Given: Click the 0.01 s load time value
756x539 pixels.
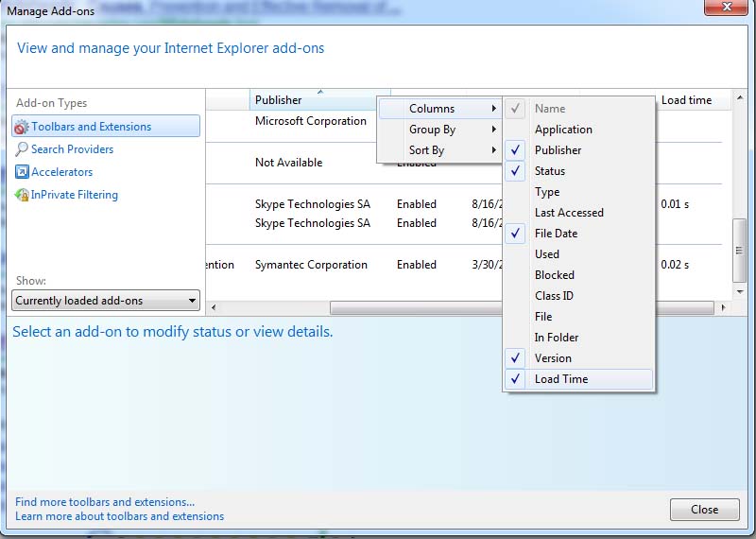Looking at the screenshot, I should (675, 204).
